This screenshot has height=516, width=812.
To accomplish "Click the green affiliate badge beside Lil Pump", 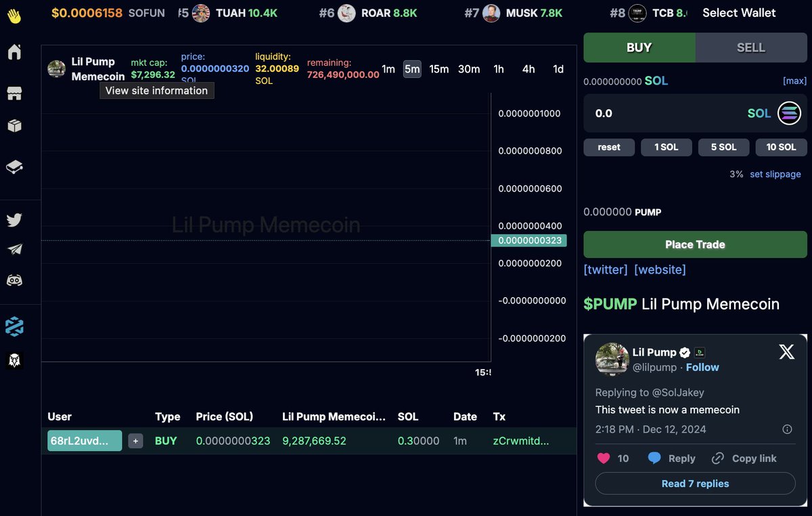I will [700, 352].
